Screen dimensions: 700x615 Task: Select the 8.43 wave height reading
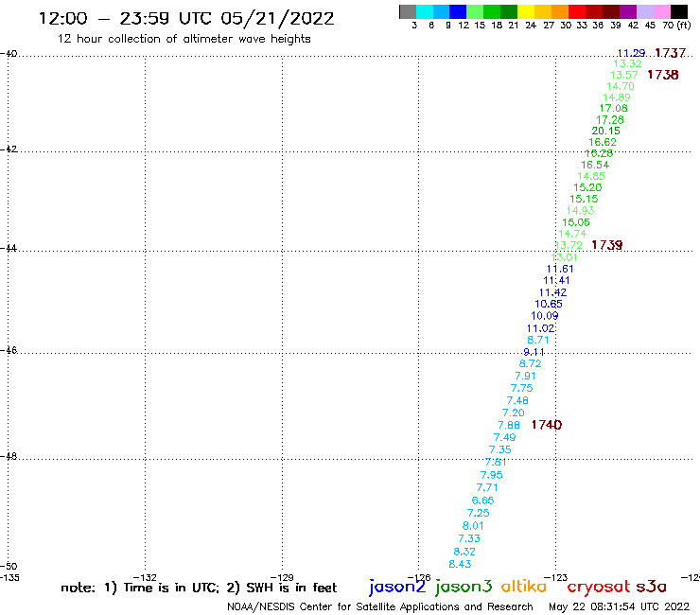[460, 564]
